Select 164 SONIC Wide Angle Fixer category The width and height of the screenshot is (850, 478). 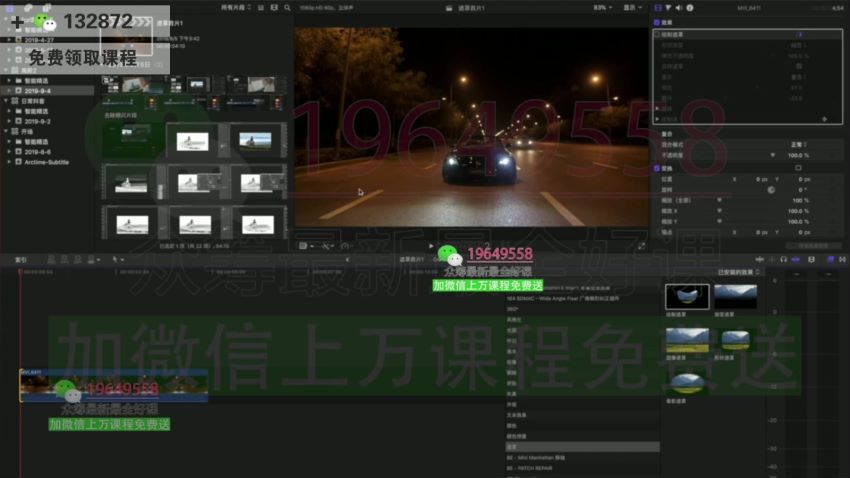(582, 299)
